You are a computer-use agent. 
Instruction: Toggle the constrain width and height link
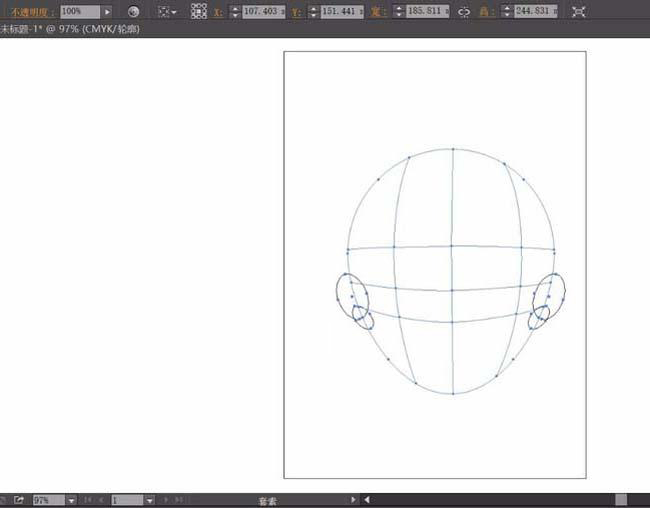pos(463,11)
